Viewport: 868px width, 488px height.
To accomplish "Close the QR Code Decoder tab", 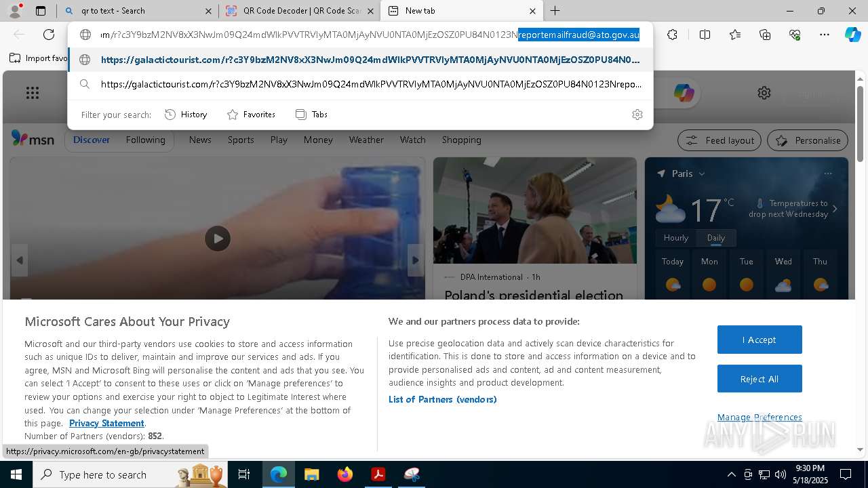I will point(370,11).
